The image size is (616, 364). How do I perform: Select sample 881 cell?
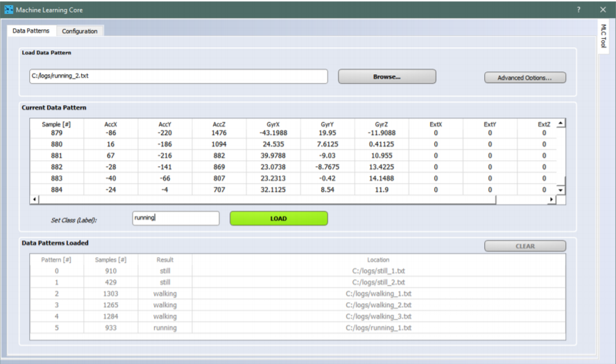(x=57, y=155)
